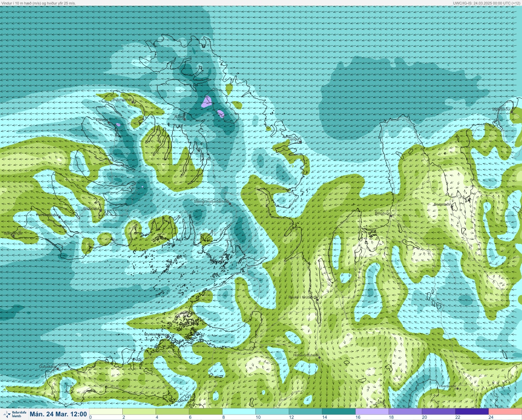This screenshot has height=420, width=522.
Task: Select the 12–14 m/s teal swatch
Action: 305,411
